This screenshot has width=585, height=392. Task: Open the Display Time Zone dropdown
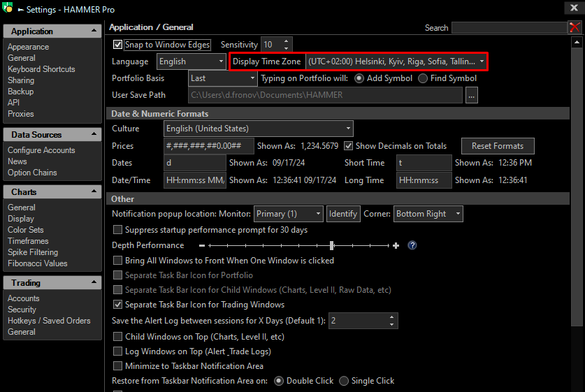pyautogui.click(x=396, y=61)
